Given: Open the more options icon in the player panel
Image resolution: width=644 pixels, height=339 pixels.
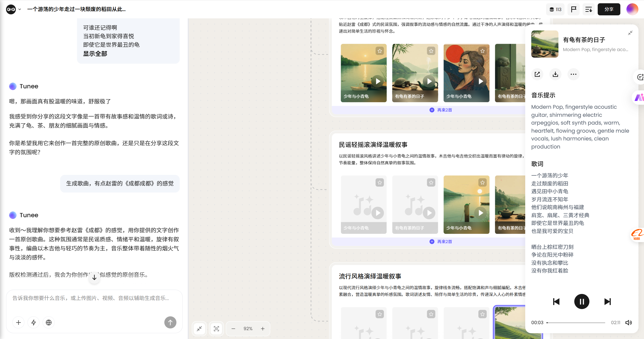Looking at the screenshot, I should click(x=573, y=74).
